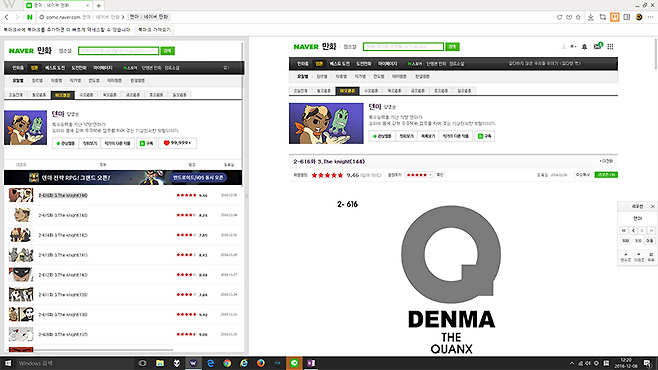Viewport: 658px width, 370px height.
Task: Open OneNote from the taskbar
Action: coord(311,363)
